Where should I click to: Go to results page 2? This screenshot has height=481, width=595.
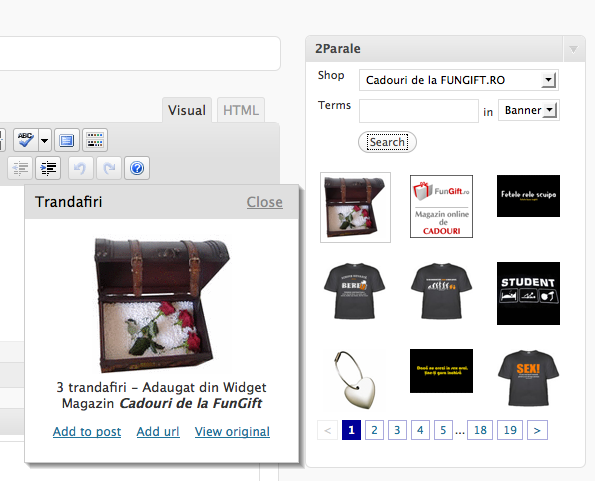374,430
